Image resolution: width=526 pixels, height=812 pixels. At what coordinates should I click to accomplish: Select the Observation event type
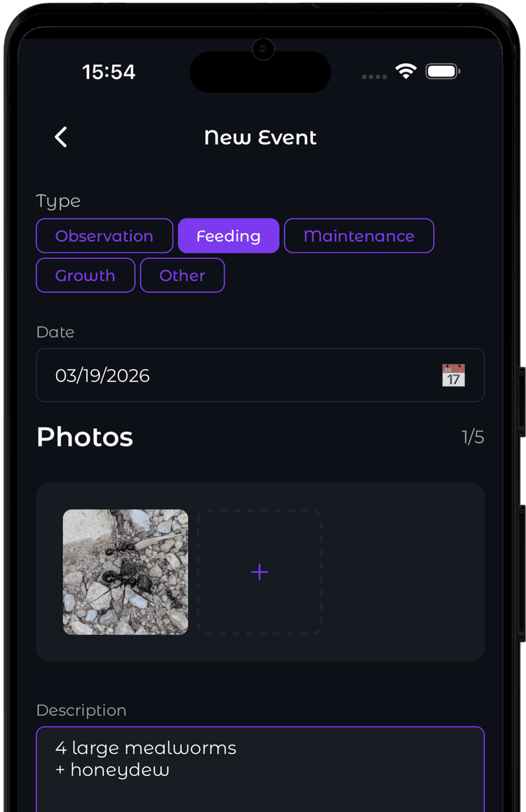pos(104,236)
